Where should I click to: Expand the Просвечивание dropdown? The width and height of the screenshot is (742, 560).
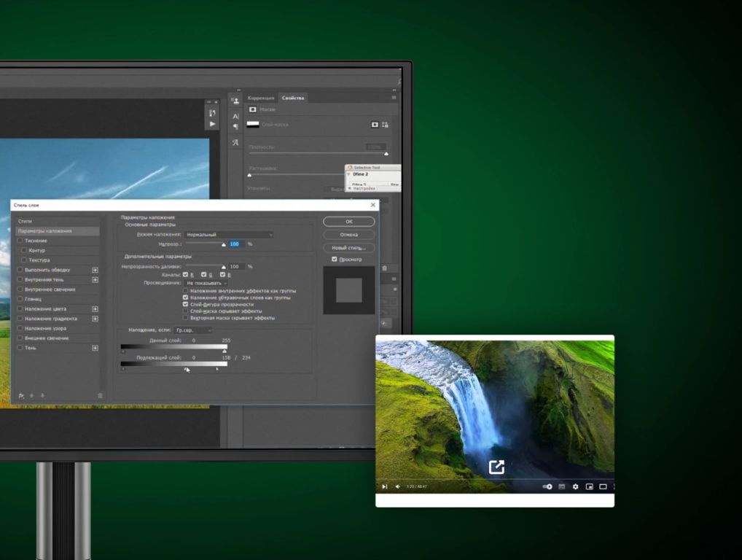[x=206, y=283]
